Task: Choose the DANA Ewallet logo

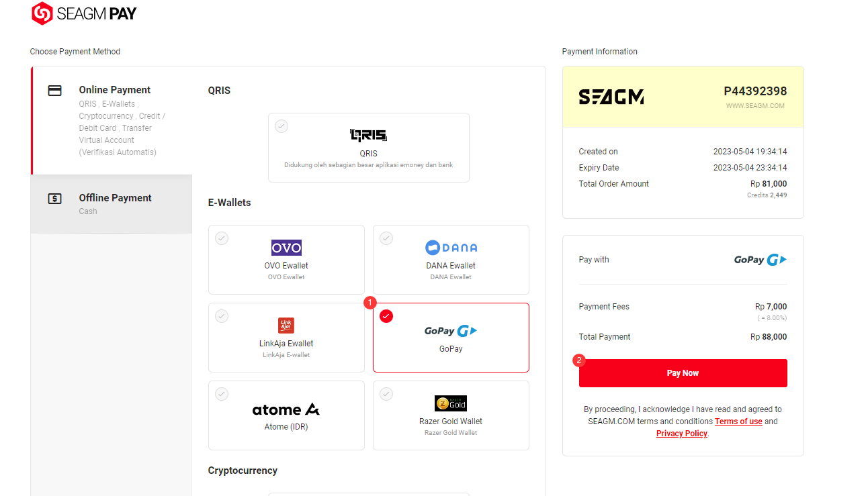Action: tap(451, 248)
